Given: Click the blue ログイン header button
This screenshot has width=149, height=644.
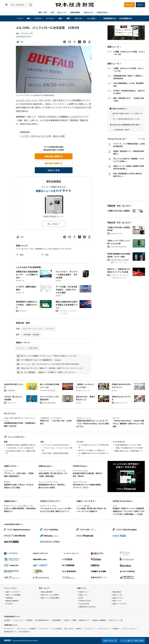Looking at the screenshot, I should point(140,5).
